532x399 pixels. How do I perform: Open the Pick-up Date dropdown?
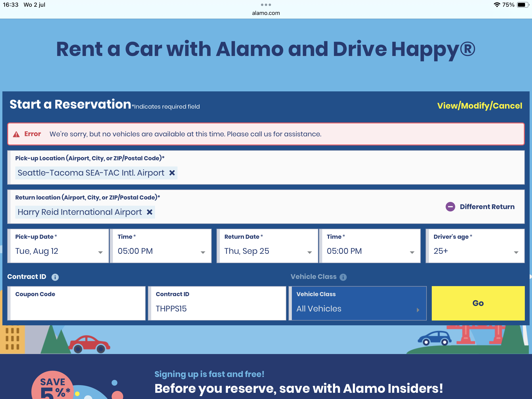pos(58,251)
